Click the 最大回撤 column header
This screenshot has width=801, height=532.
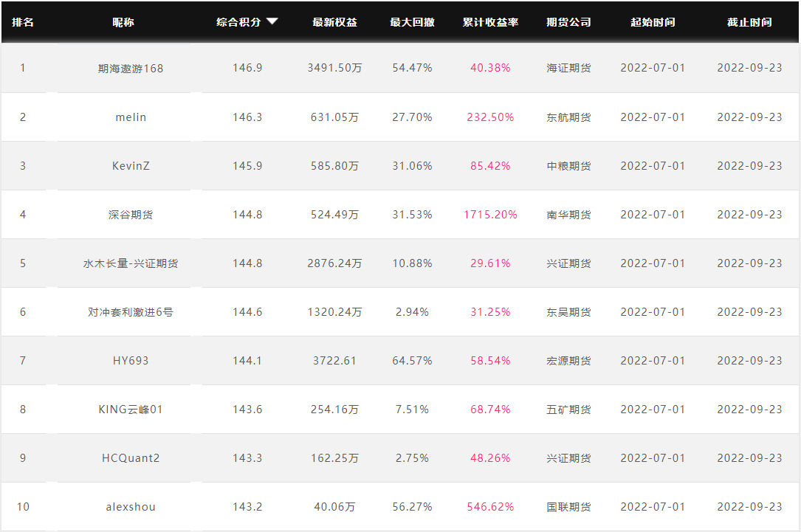coord(412,22)
